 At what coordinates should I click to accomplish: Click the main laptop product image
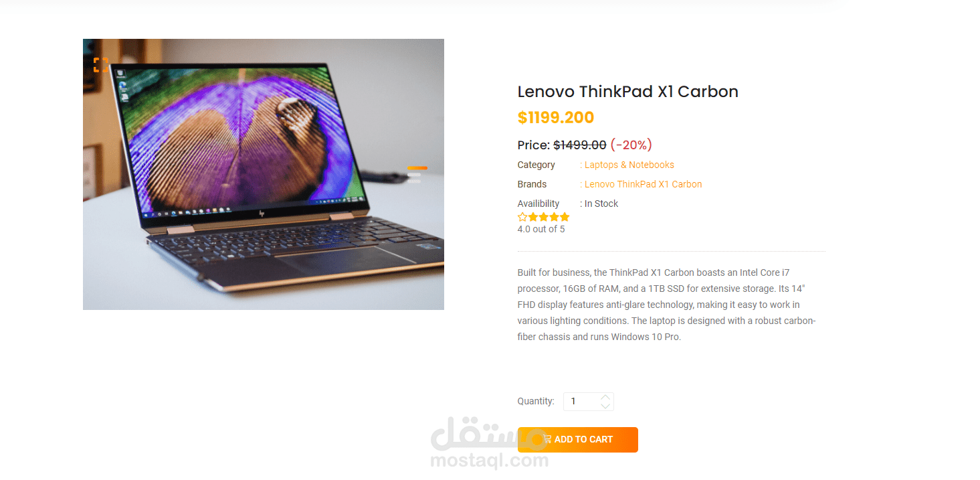264,174
